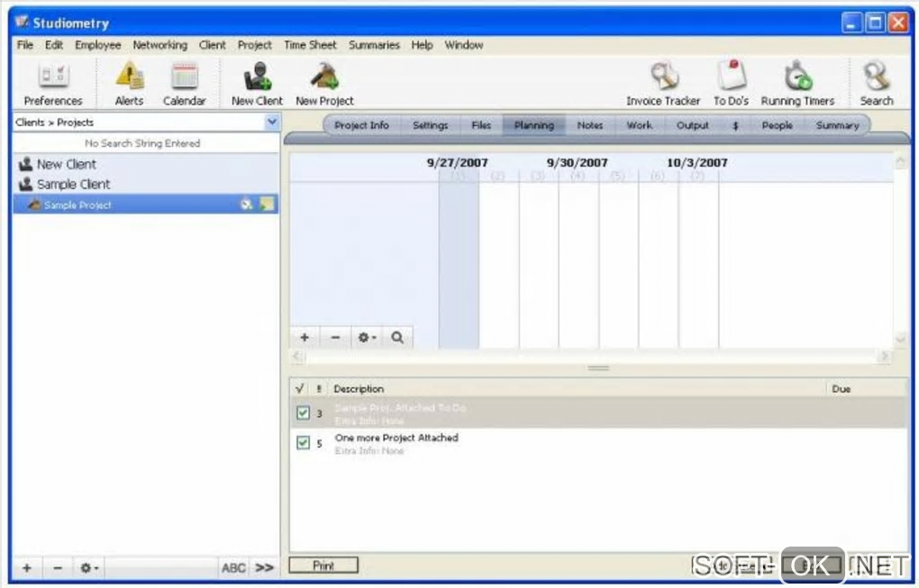Click planning chart scroll right arrow
The width and height of the screenshot is (919, 588).
coord(885,356)
